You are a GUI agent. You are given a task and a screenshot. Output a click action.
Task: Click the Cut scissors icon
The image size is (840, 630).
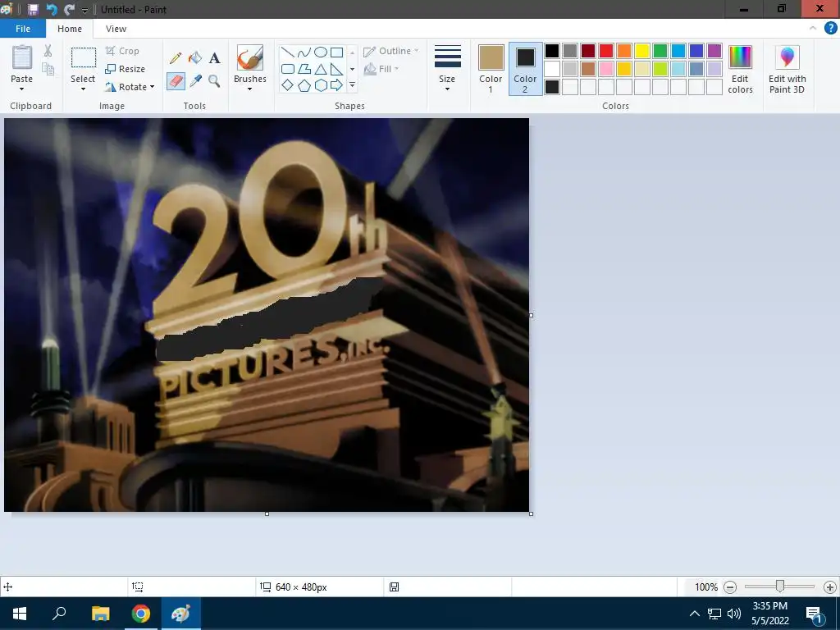(x=48, y=51)
